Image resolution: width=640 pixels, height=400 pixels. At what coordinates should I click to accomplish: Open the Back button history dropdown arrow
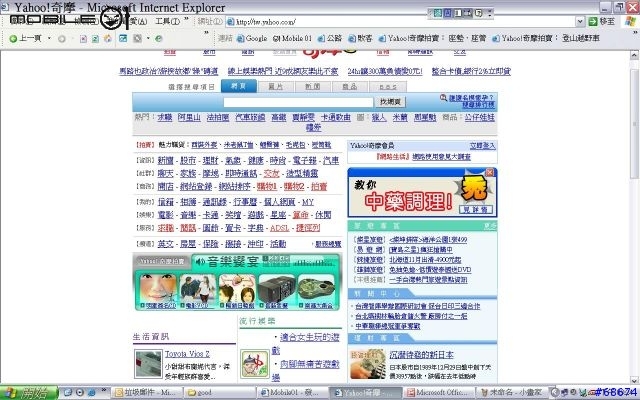pos(49,38)
